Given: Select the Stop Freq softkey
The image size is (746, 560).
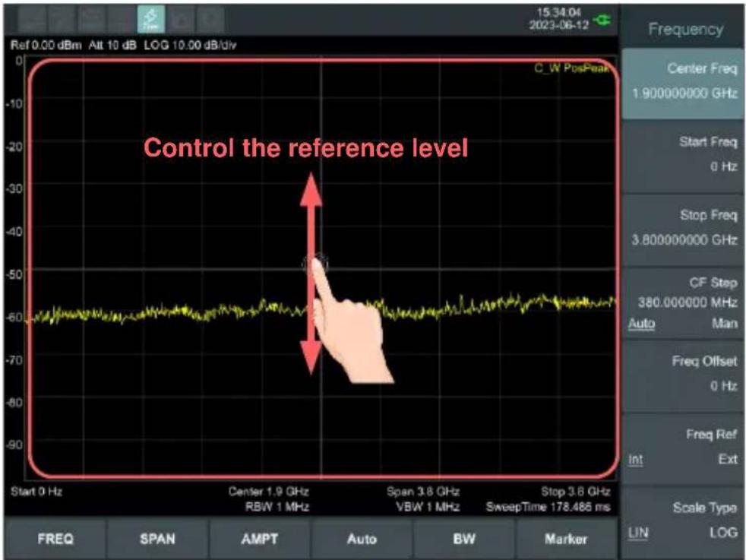Looking at the screenshot, I should [x=683, y=229].
